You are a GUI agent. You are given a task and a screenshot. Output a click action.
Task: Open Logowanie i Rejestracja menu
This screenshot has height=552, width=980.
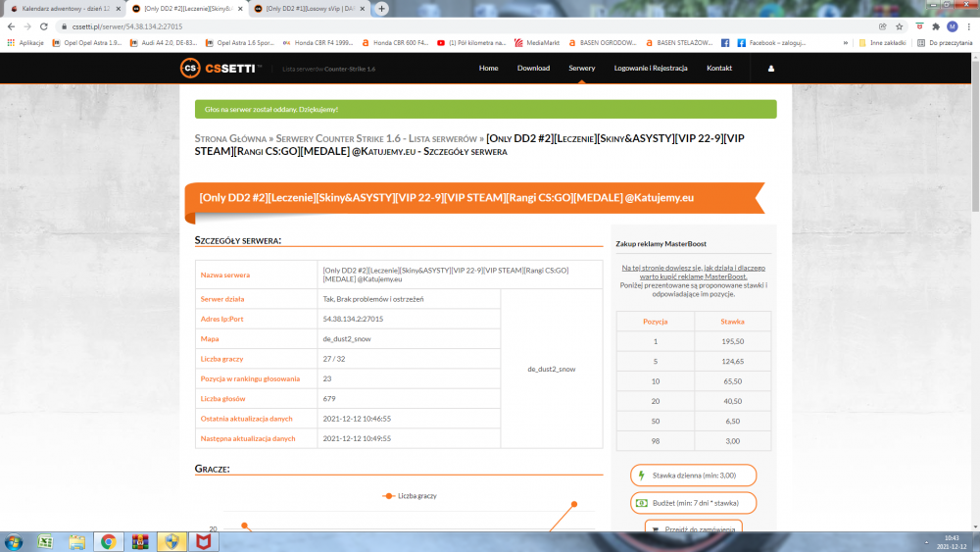(651, 68)
